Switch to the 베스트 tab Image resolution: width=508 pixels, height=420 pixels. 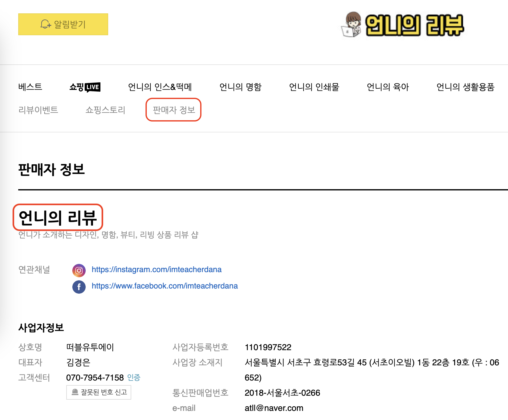pyautogui.click(x=30, y=87)
